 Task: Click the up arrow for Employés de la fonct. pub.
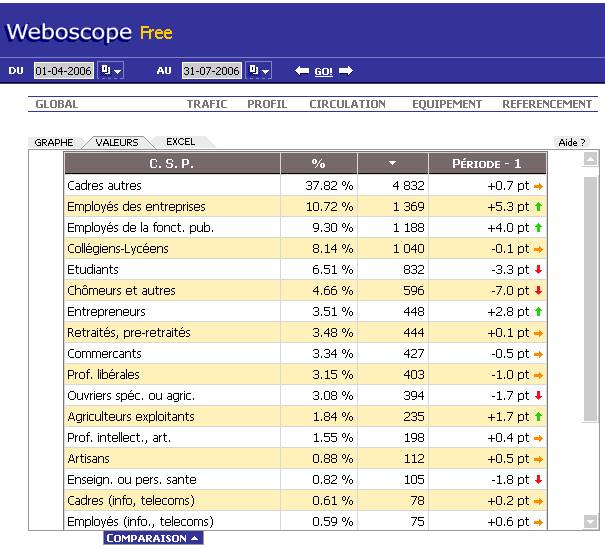point(539,228)
